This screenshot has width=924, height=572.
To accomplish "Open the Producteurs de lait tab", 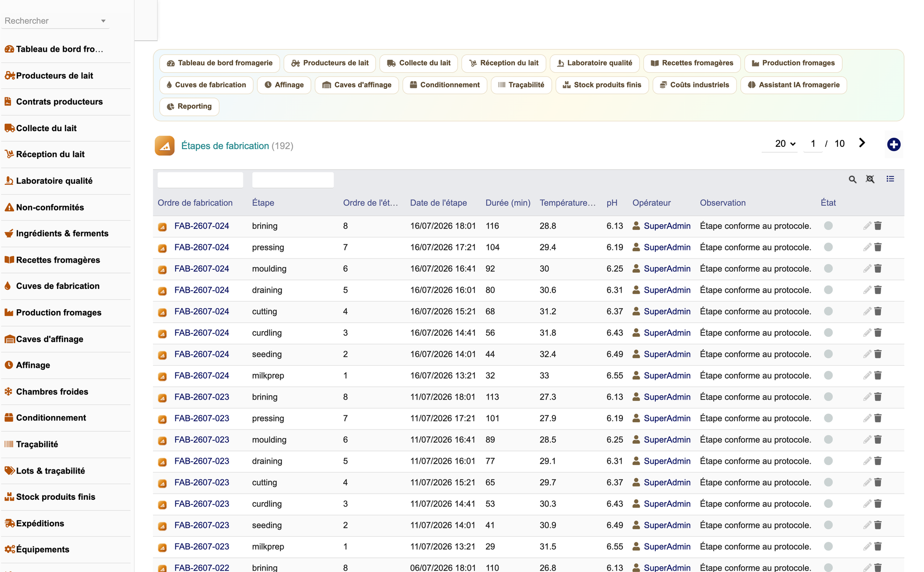I will pos(330,63).
